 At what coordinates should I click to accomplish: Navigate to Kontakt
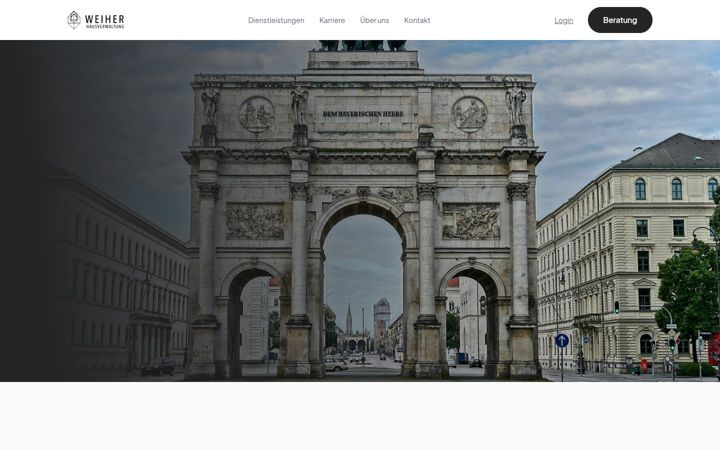click(x=417, y=20)
